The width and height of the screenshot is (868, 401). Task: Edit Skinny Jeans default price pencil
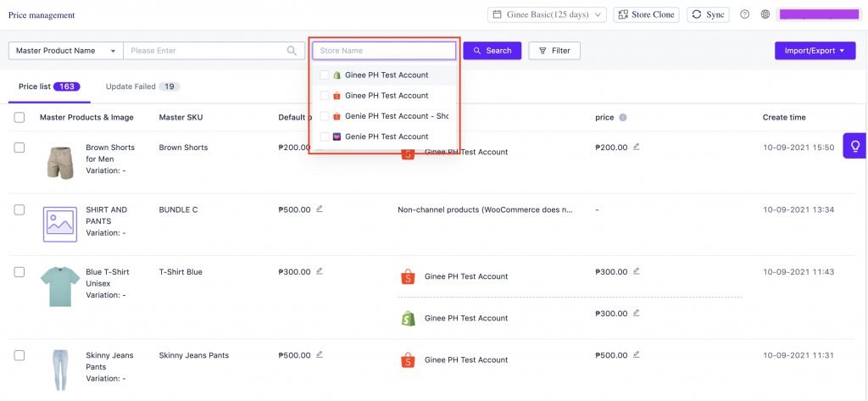[x=320, y=354]
